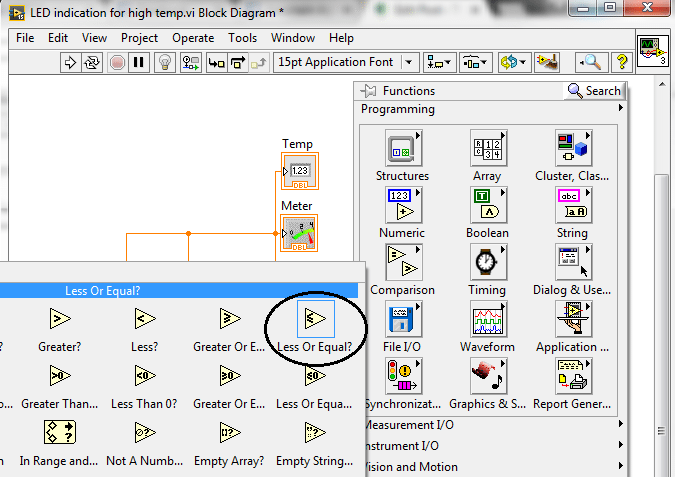Expand the Measurement I/O category
Screen dimensions: 675x477
(x=494, y=425)
